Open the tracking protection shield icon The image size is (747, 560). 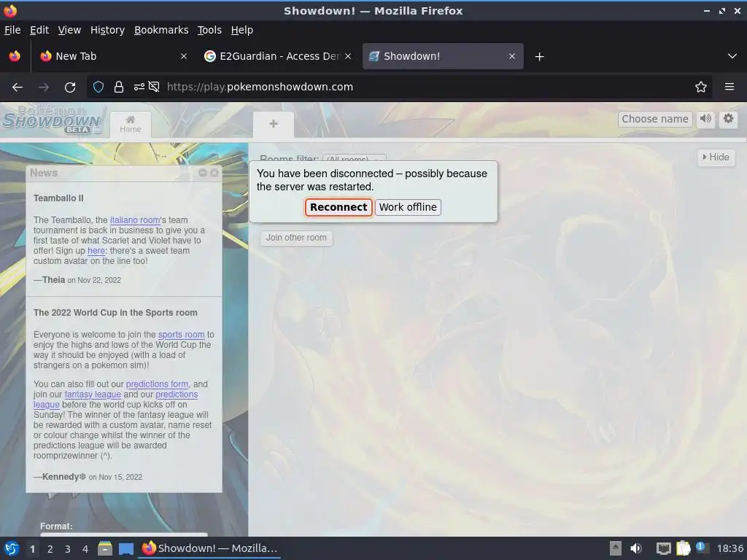coord(98,87)
